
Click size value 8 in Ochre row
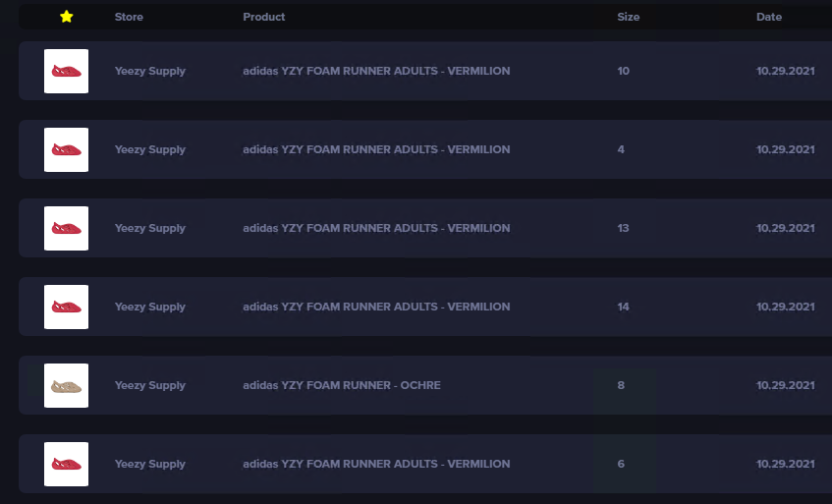[621, 385]
